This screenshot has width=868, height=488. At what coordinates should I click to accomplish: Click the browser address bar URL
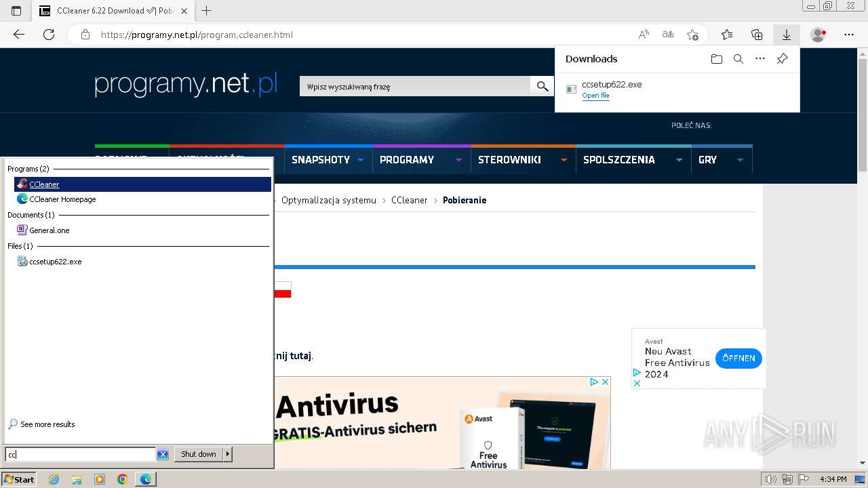(x=197, y=35)
